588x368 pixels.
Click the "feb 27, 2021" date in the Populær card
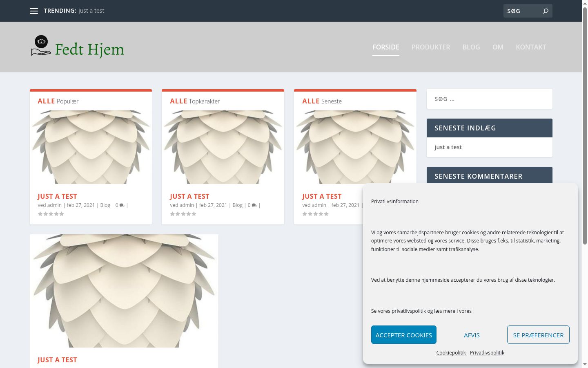[81, 205]
